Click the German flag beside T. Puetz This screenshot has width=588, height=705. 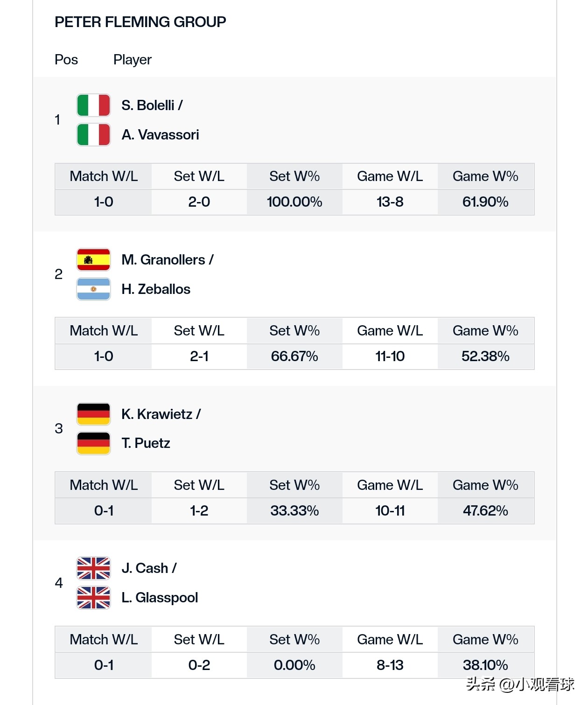pos(93,443)
